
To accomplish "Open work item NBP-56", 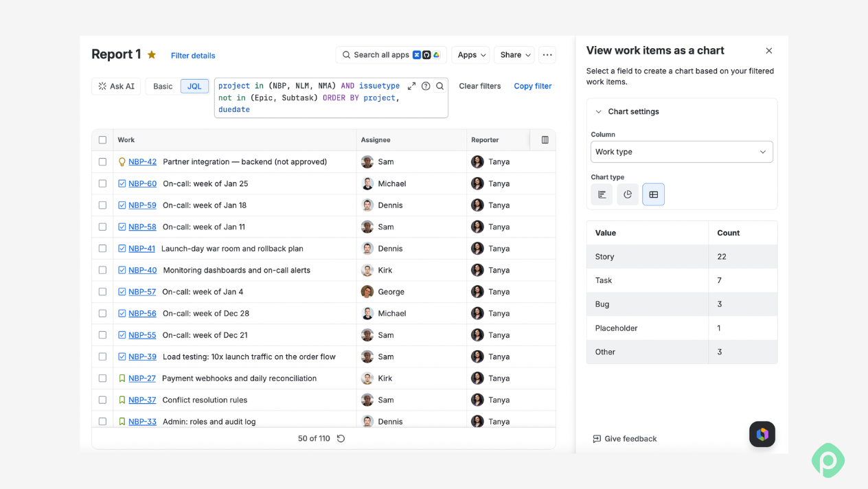I will coord(142,313).
